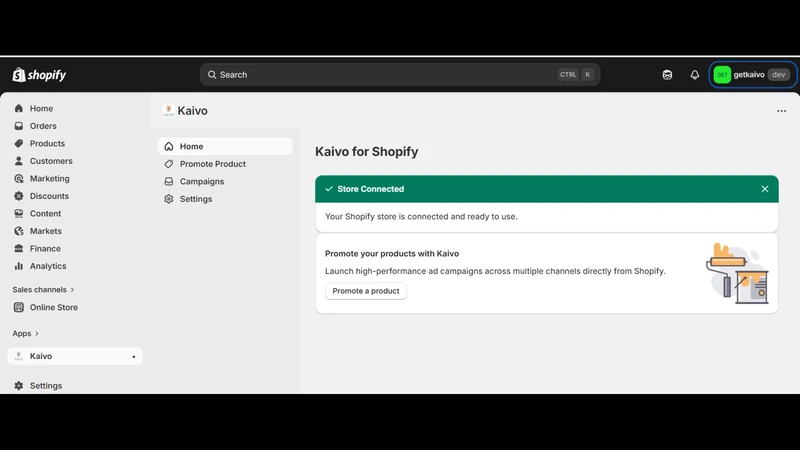The image size is (800, 450).
Task: Go to Products in the sidebar
Action: tap(47, 143)
